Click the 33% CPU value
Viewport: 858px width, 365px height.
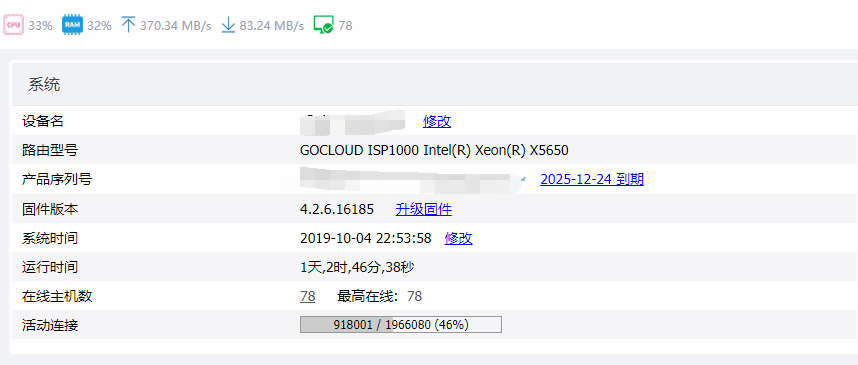tap(40, 26)
